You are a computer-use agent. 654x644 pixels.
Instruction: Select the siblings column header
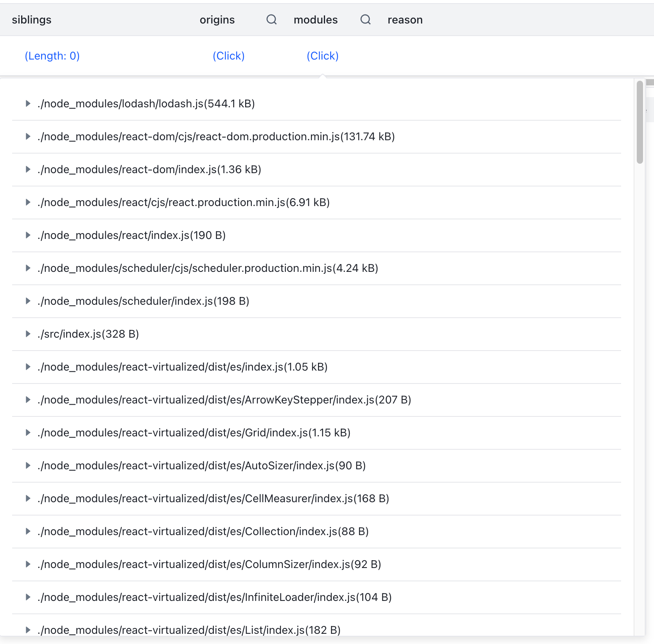coord(31,20)
